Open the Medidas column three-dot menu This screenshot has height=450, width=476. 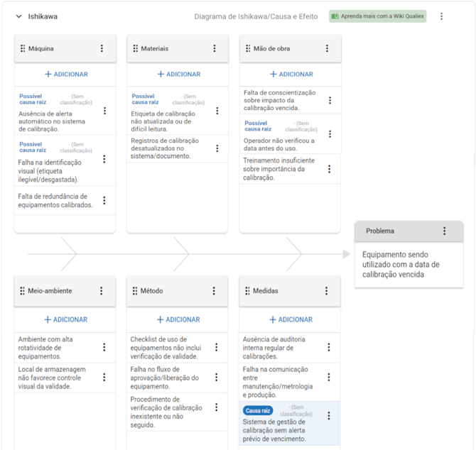(327, 291)
